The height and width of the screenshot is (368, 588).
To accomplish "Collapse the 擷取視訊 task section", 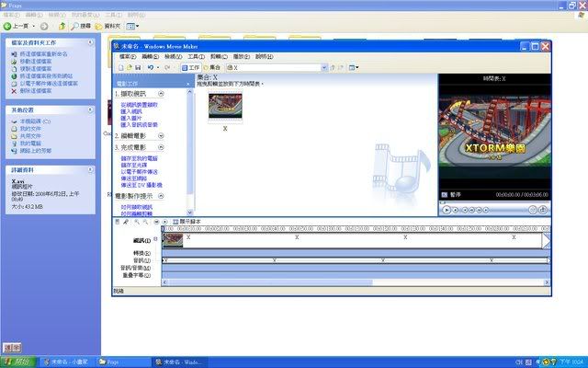I will point(161,95).
